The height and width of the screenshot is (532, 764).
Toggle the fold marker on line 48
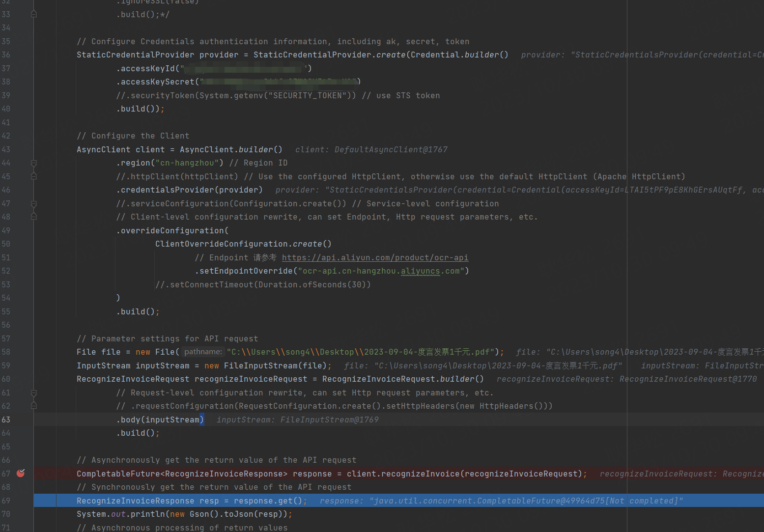pyautogui.click(x=34, y=217)
